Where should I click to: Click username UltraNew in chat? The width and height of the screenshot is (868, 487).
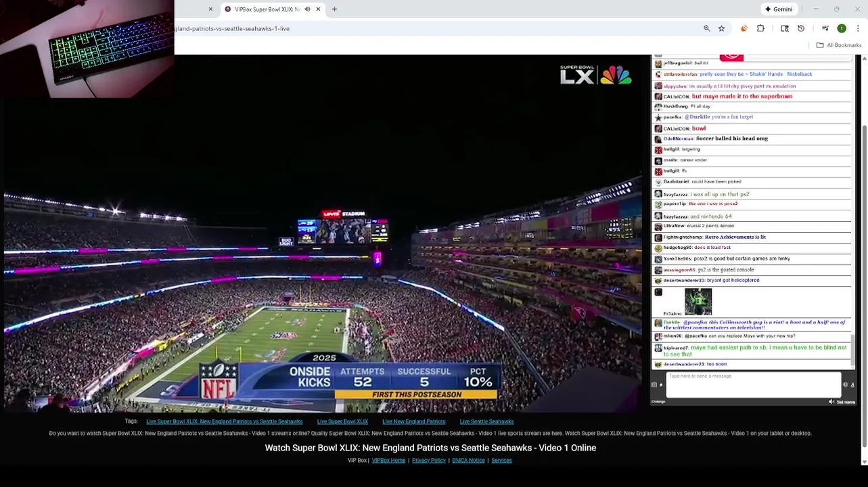click(x=674, y=226)
